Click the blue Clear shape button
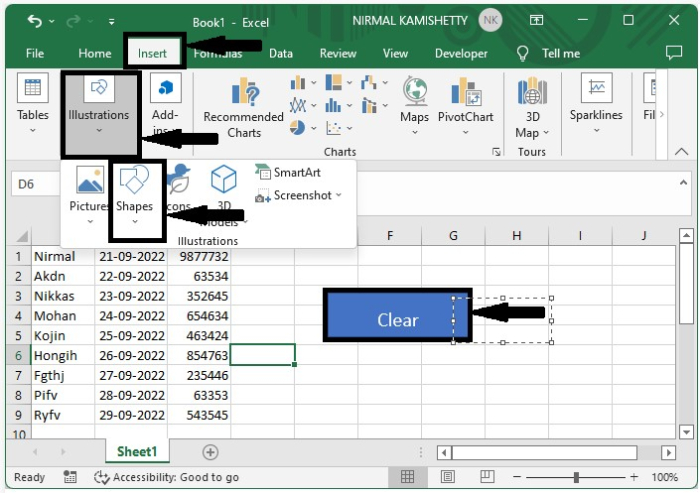 coord(397,315)
